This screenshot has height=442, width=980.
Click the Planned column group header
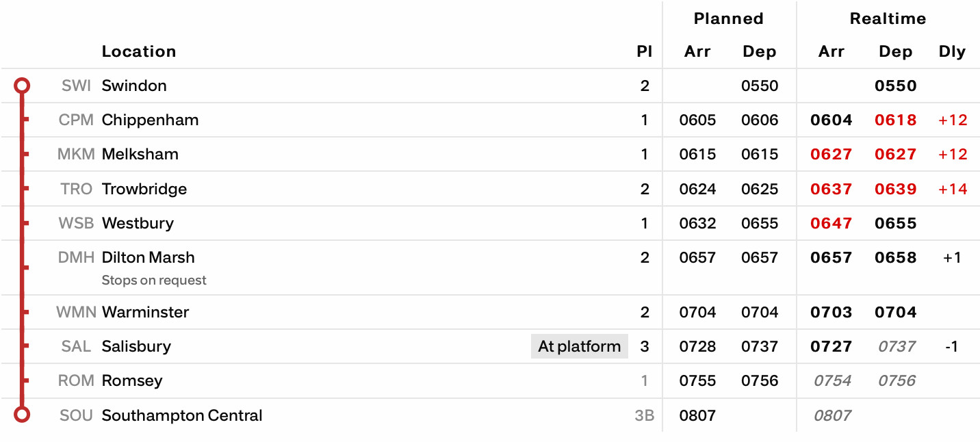click(x=728, y=19)
